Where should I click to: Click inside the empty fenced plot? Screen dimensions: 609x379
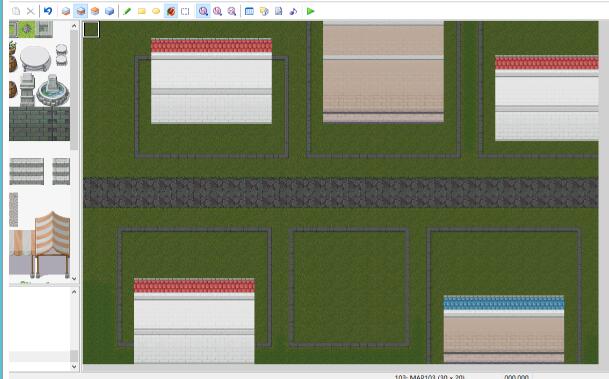tap(349, 287)
